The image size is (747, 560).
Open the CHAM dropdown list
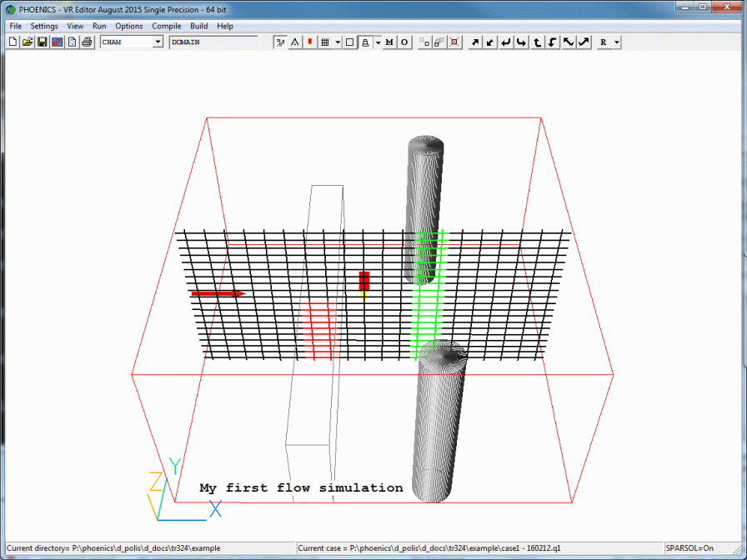tap(158, 42)
